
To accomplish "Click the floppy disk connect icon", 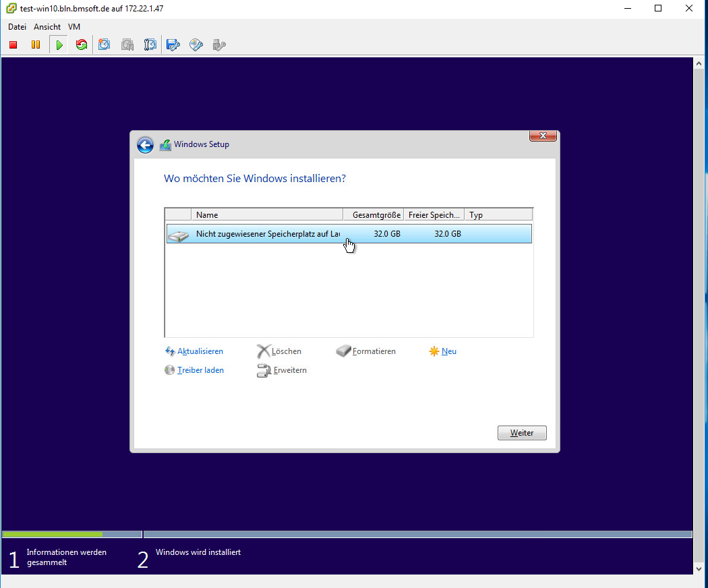I will (173, 45).
